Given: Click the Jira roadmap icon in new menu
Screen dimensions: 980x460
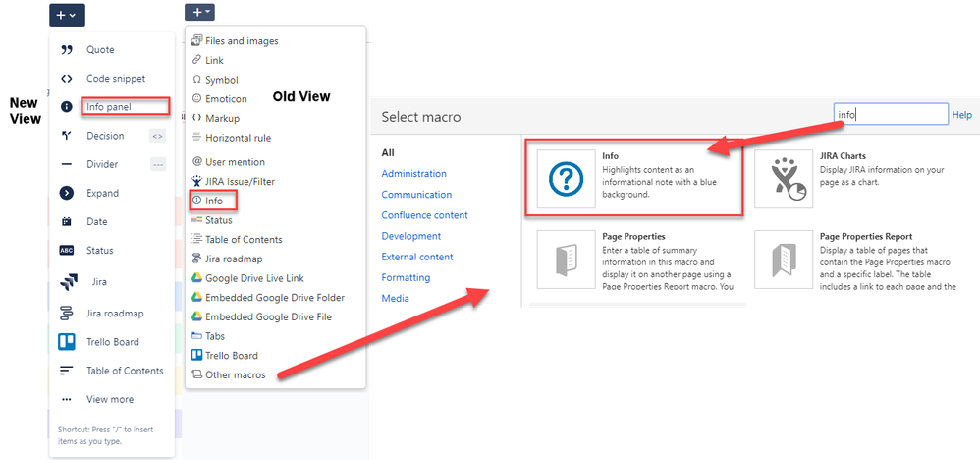Looking at the screenshot, I should point(66,314).
